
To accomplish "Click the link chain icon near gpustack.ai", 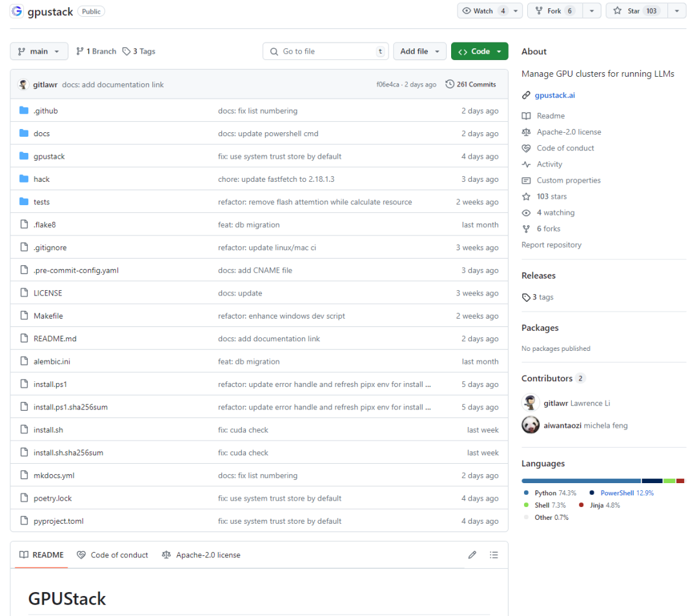I will pos(527,95).
